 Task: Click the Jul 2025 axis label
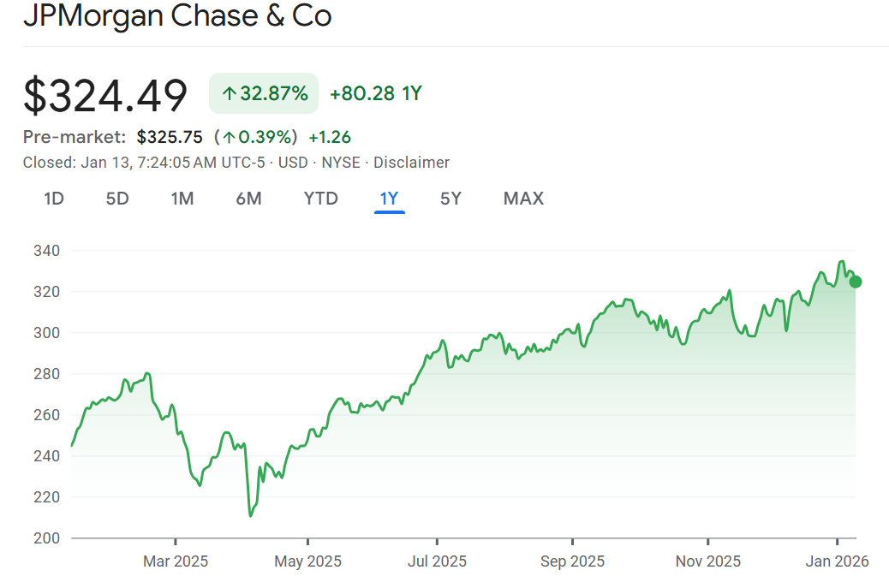[x=437, y=561]
